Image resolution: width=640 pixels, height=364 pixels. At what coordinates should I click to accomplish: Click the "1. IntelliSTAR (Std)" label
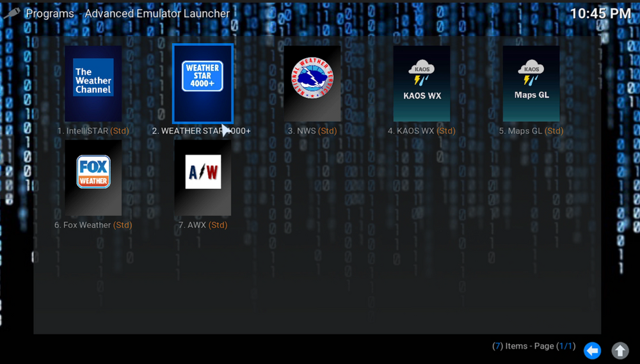click(93, 131)
